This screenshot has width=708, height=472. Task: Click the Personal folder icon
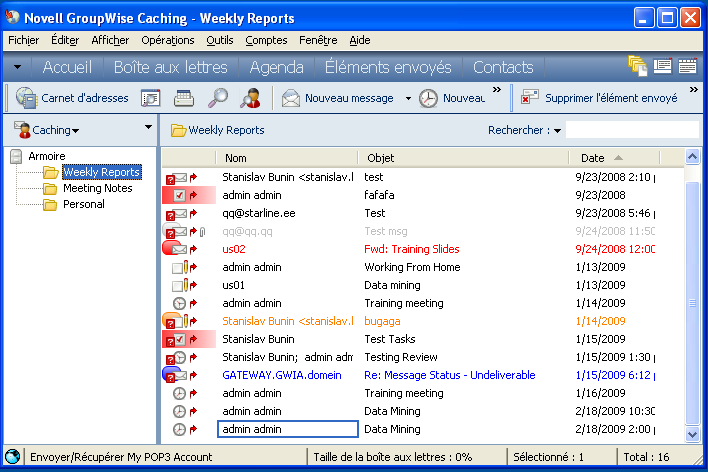50,205
